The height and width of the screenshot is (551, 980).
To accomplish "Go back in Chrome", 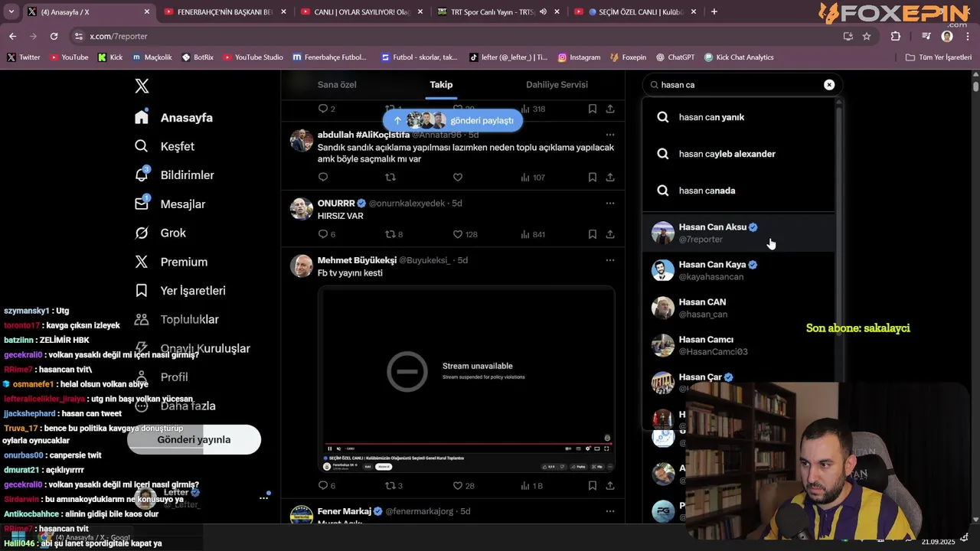I will pyautogui.click(x=12, y=36).
